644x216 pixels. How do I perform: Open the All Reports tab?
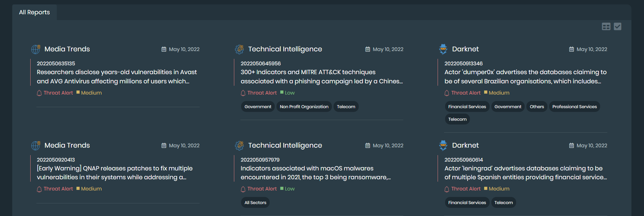click(34, 12)
